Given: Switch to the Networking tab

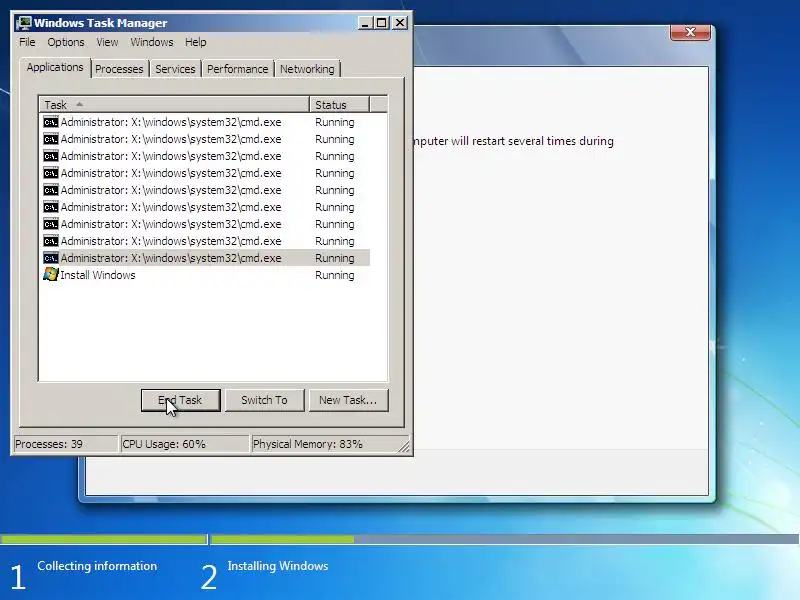Looking at the screenshot, I should (x=307, y=69).
